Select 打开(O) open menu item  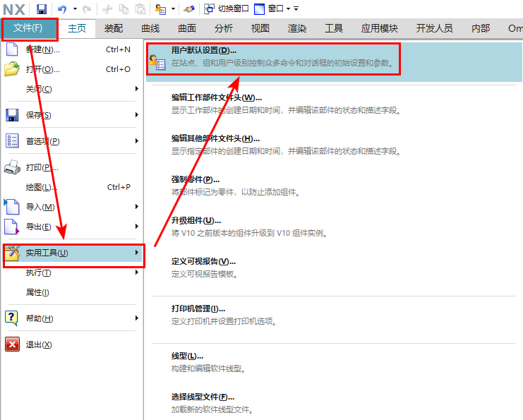(x=72, y=69)
